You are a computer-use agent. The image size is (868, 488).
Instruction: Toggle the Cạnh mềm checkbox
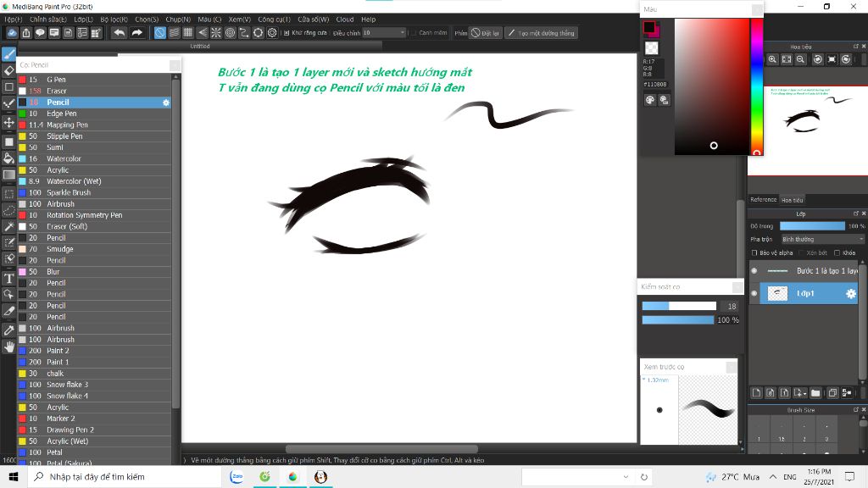pyautogui.click(x=414, y=33)
